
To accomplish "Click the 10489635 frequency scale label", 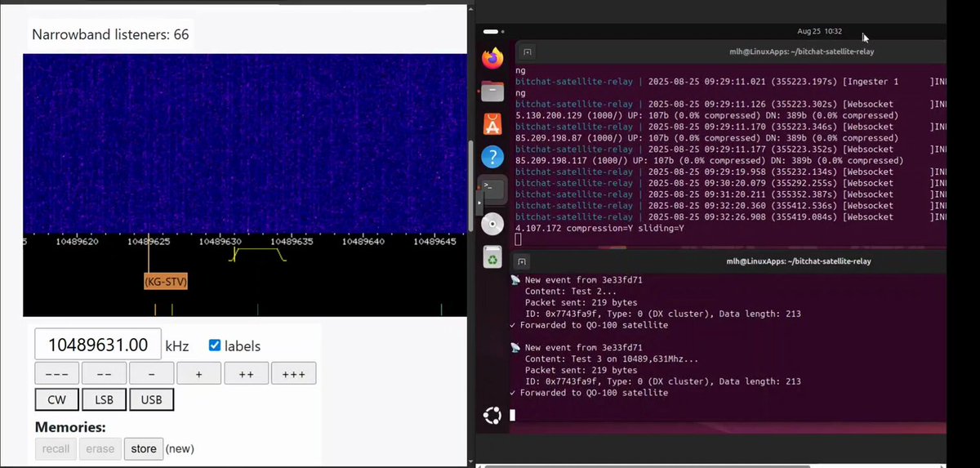I will click(292, 242).
